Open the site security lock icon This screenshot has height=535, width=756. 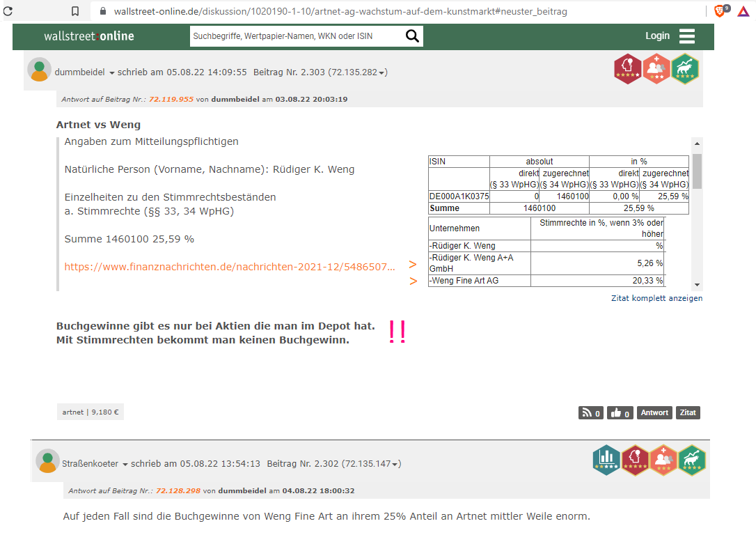pos(103,11)
